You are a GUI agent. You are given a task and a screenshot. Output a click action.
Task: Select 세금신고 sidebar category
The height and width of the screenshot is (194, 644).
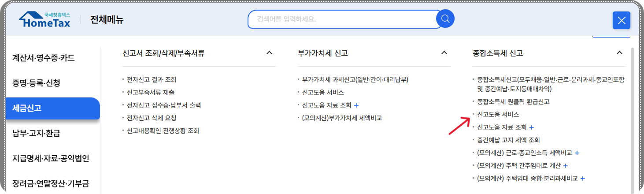click(x=53, y=108)
